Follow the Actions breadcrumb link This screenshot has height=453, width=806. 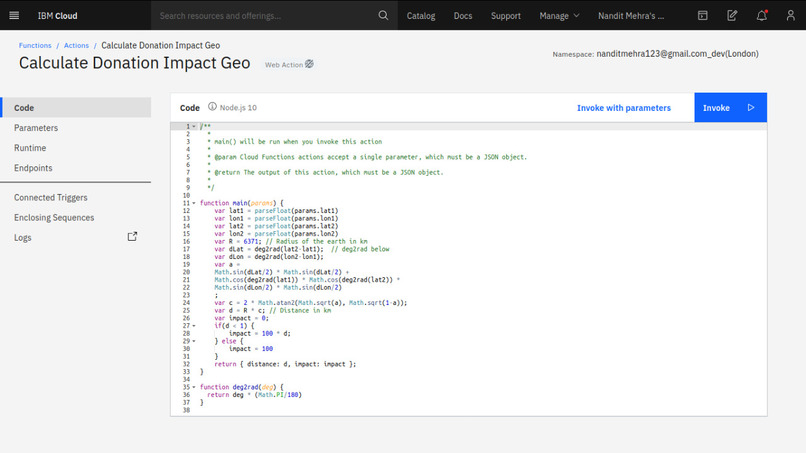tap(76, 45)
